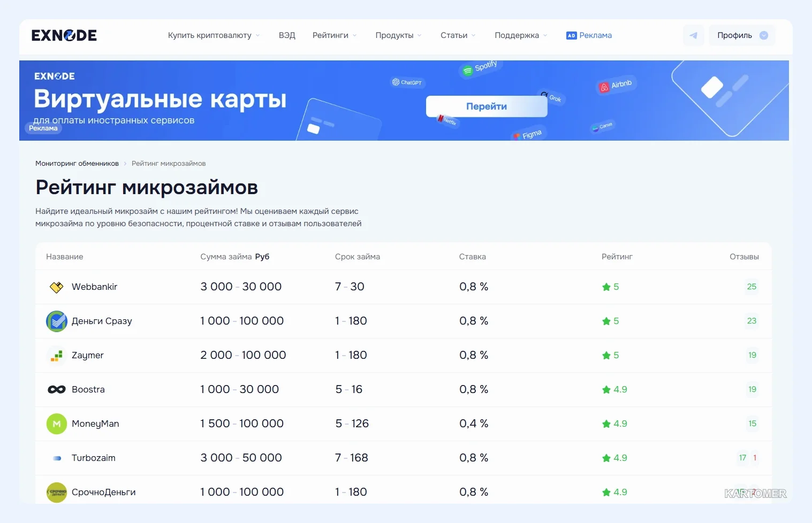Click the Виртуальные карты ad banner heading

point(160,99)
